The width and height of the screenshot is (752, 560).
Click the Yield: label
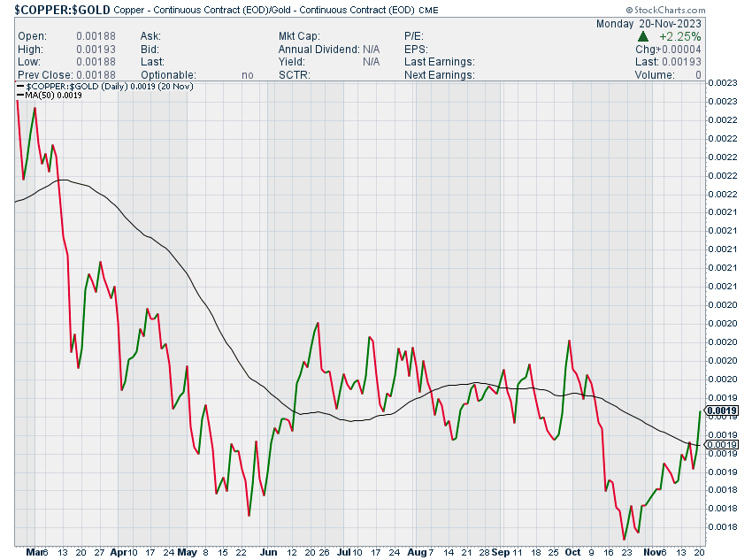coord(292,62)
